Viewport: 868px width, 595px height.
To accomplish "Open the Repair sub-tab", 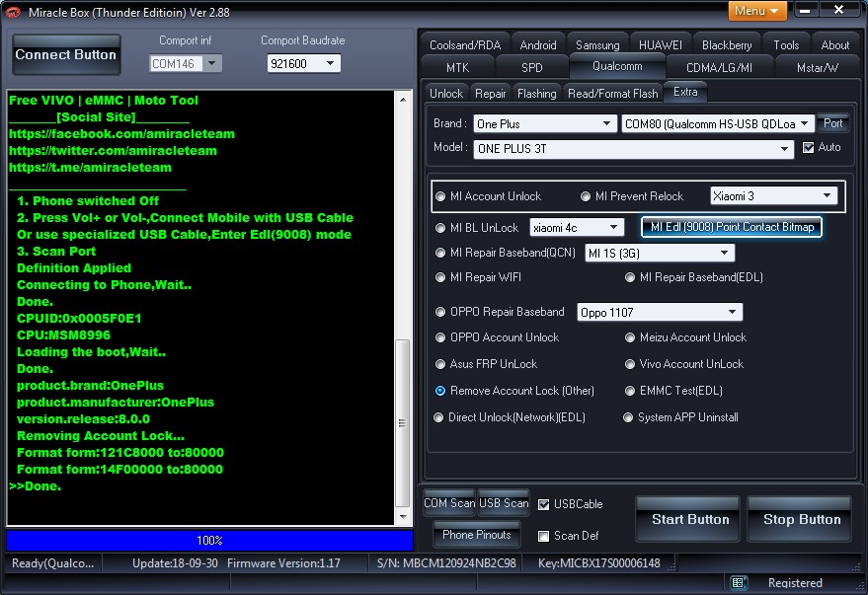I will (x=491, y=94).
